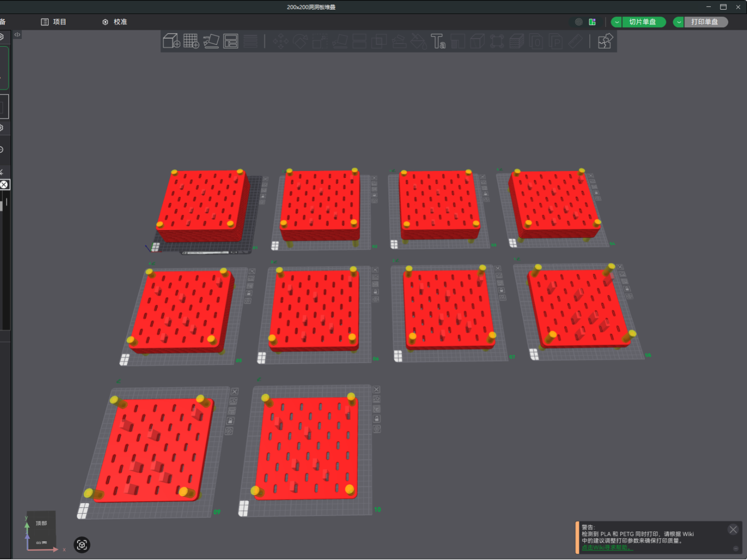The width and height of the screenshot is (747, 560).
Task: Open the mesh boolean tool
Action: click(x=379, y=41)
